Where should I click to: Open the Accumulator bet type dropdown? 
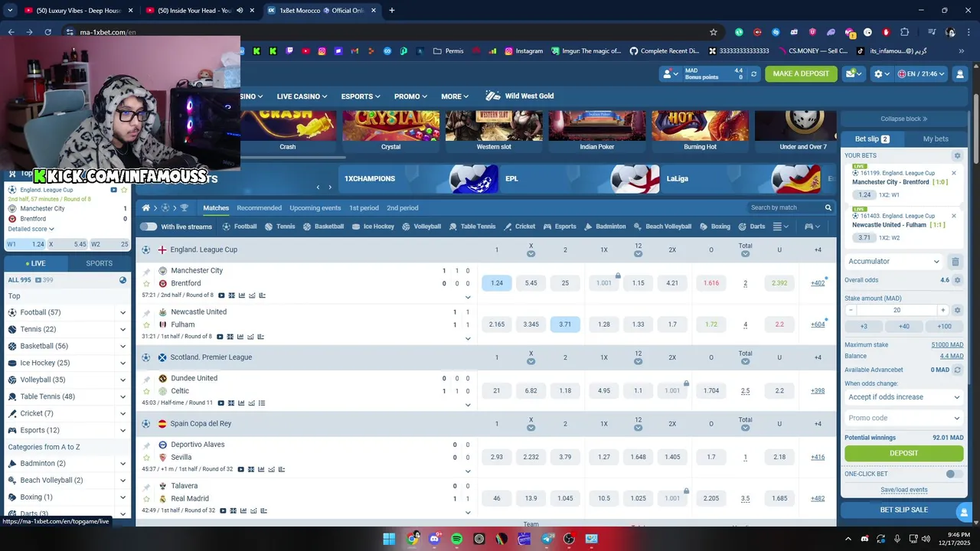tap(894, 262)
